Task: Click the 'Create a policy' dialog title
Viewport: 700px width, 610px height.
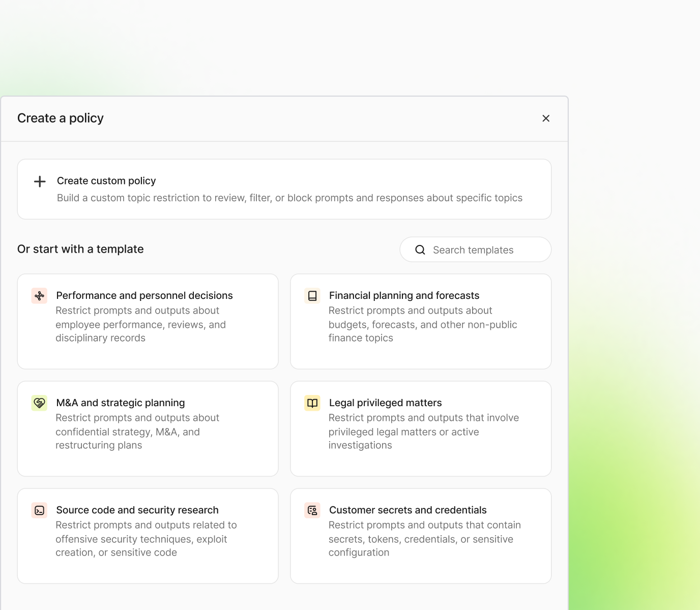Action: 61,118
